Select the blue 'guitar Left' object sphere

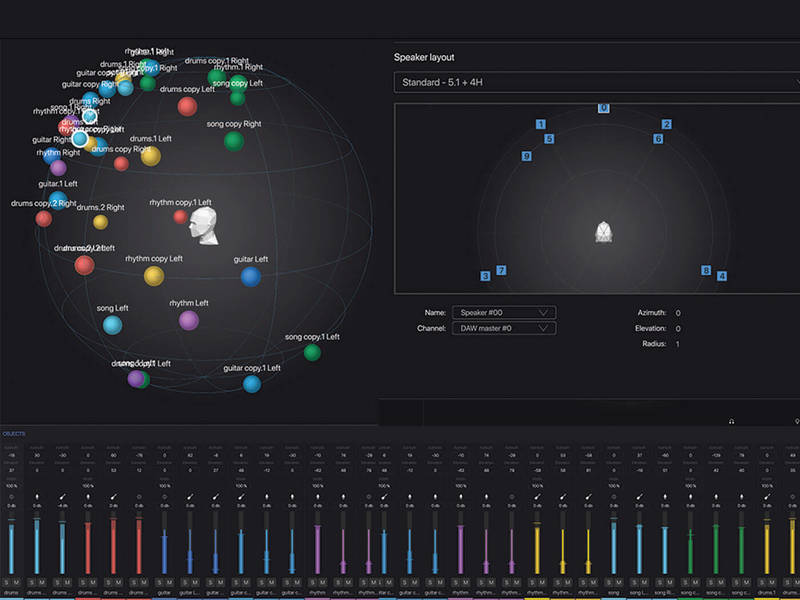[x=250, y=276]
